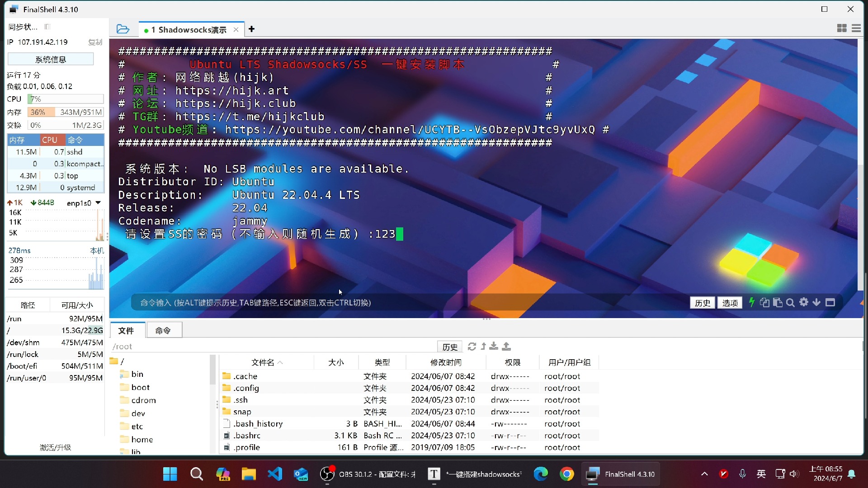Select the /dev/shm disk row
Image resolution: width=868 pixels, height=488 pixels.
pyautogui.click(x=55, y=343)
